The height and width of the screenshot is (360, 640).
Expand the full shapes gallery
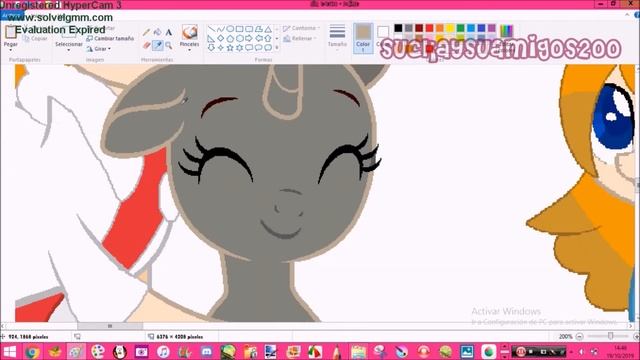click(x=277, y=48)
